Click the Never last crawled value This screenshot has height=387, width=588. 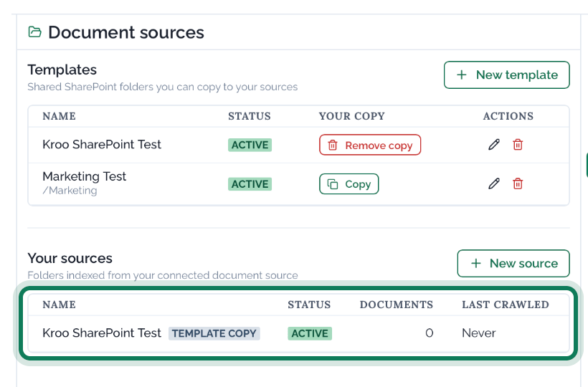479,333
